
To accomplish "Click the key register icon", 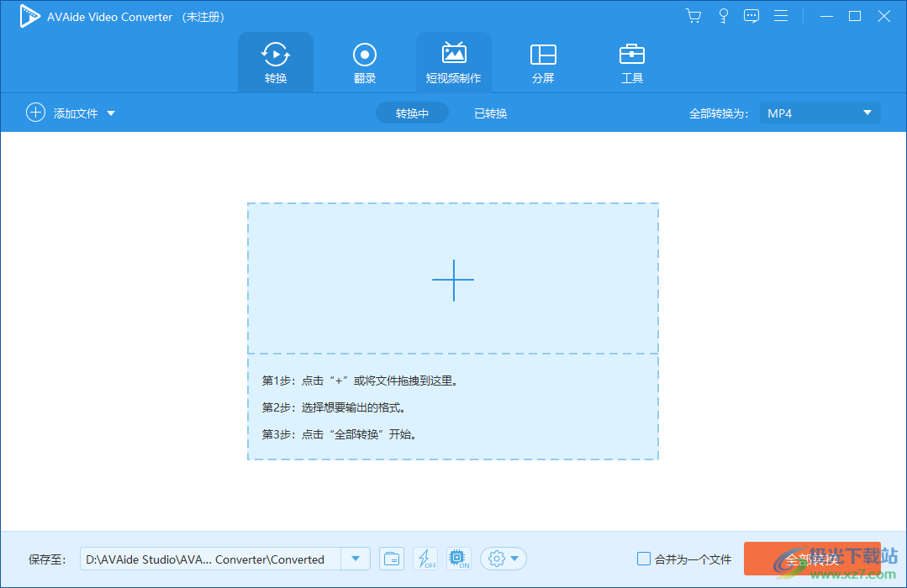I will pyautogui.click(x=723, y=16).
